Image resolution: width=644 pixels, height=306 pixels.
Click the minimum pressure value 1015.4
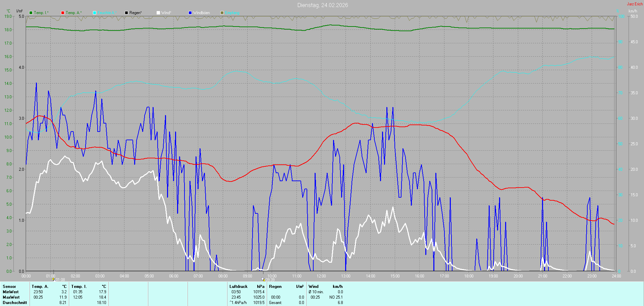pyautogui.click(x=259, y=292)
